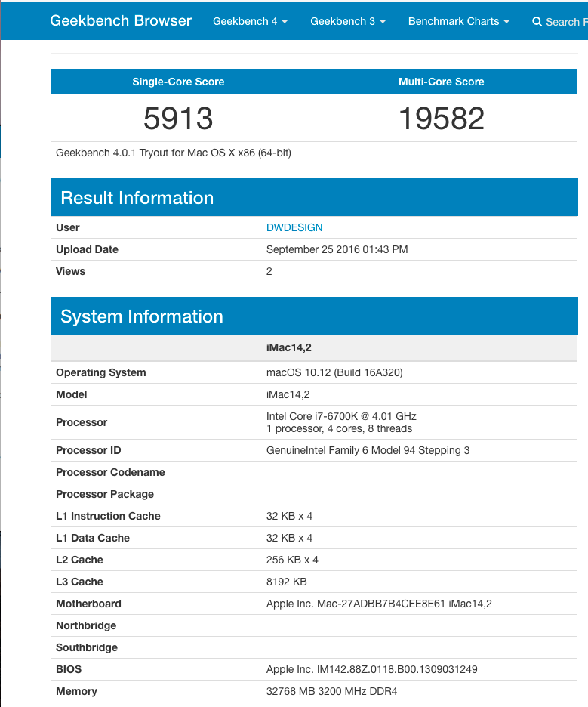Click the Southbridge label
The image size is (588, 707).
(x=87, y=647)
